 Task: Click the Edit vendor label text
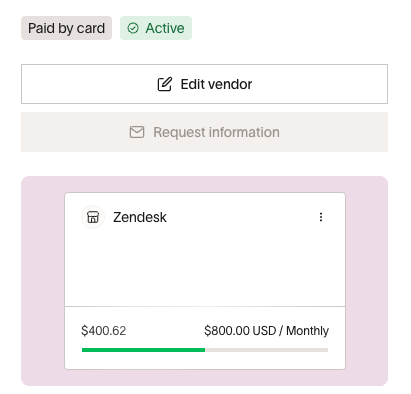click(216, 84)
